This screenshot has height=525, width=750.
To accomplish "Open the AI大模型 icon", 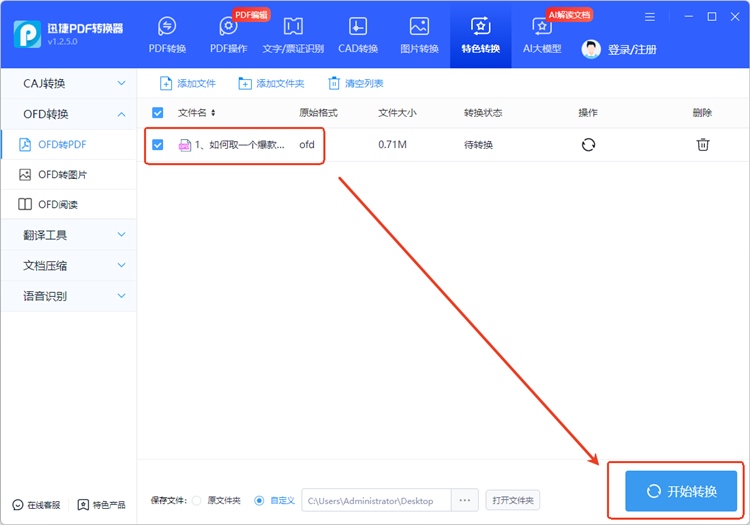I will pos(542,26).
